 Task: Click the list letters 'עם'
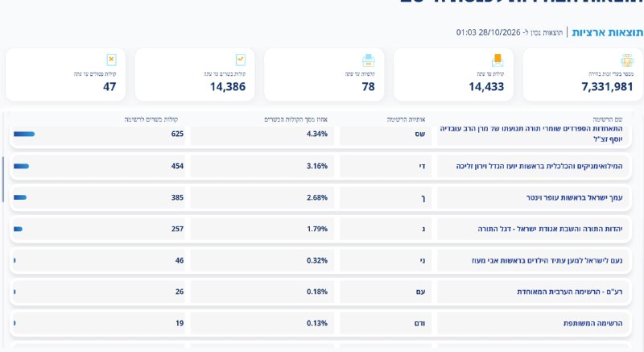(420, 292)
